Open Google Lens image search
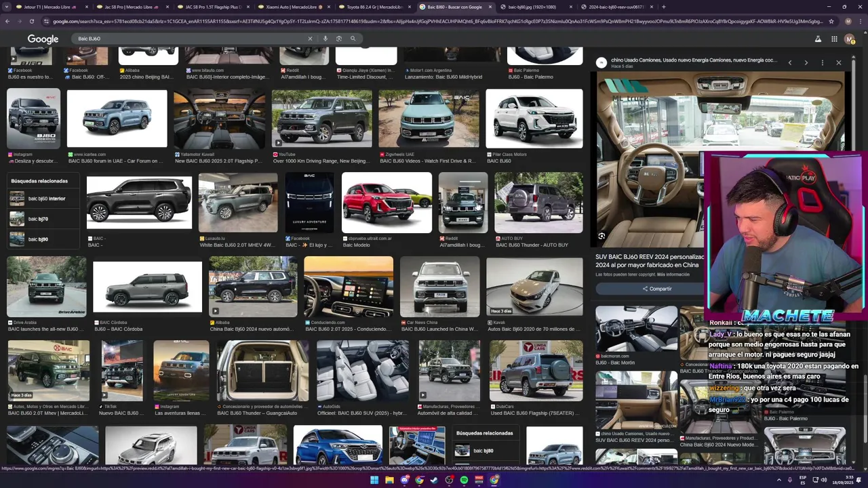This screenshot has height=488, width=868. [339, 39]
